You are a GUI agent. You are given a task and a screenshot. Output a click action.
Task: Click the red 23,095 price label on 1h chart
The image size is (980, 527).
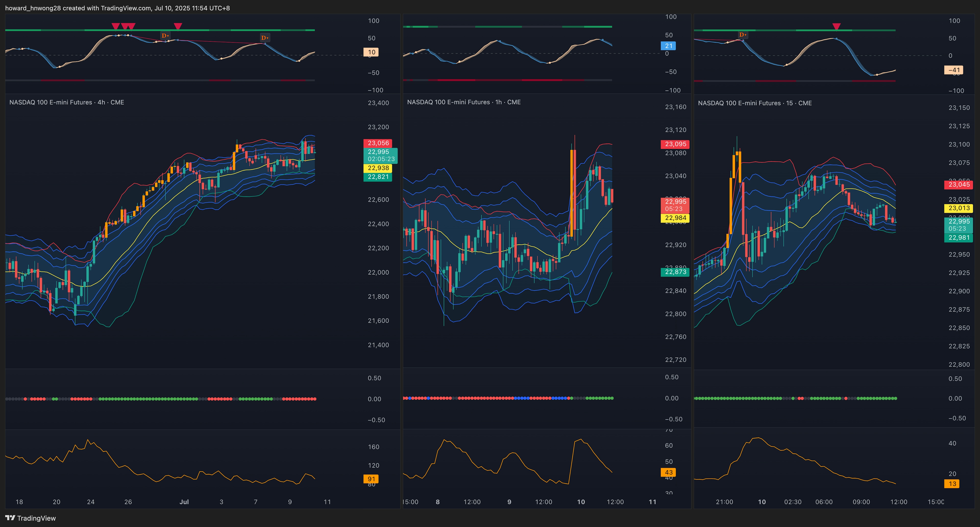(675, 144)
